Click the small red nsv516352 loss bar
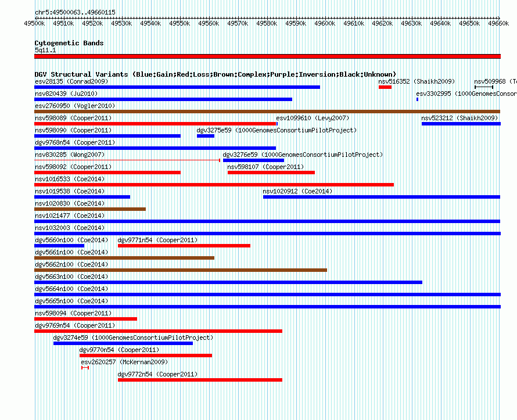 coord(385,87)
